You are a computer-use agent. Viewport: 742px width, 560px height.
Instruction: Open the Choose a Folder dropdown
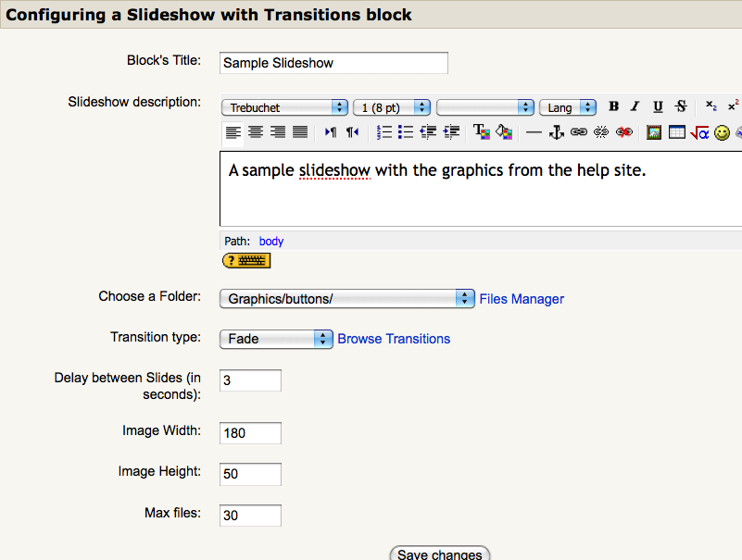[x=346, y=298]
